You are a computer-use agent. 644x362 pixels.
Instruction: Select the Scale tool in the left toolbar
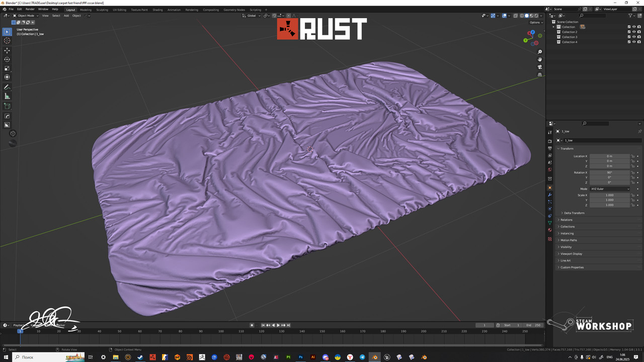[x=7, y=68]
